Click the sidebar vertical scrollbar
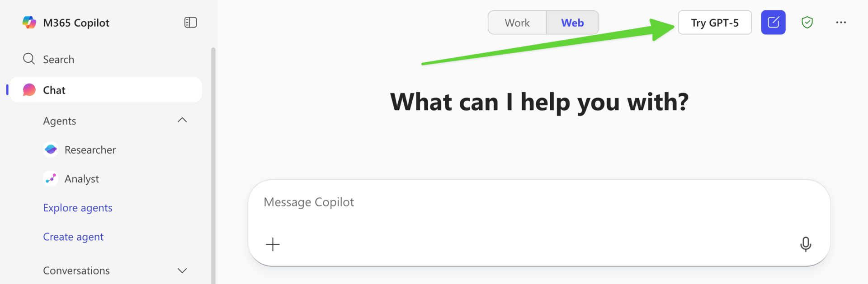 tap(213, 165)
